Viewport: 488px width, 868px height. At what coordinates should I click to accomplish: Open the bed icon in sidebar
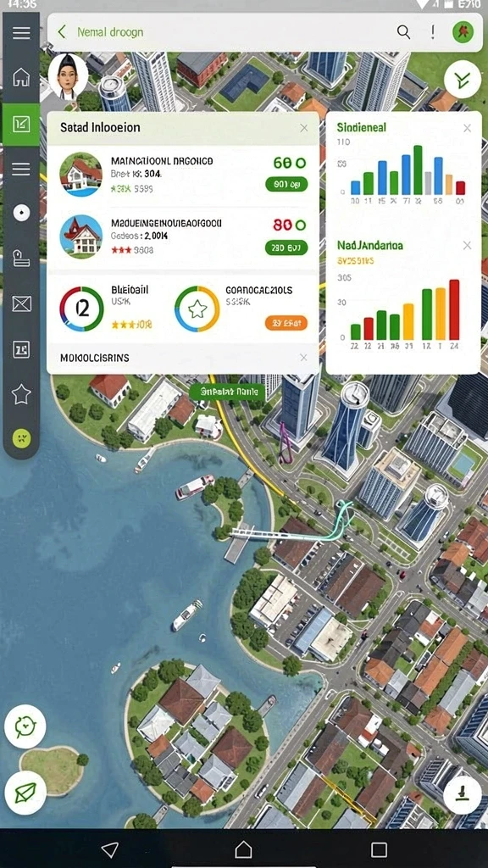pos(21,258)
